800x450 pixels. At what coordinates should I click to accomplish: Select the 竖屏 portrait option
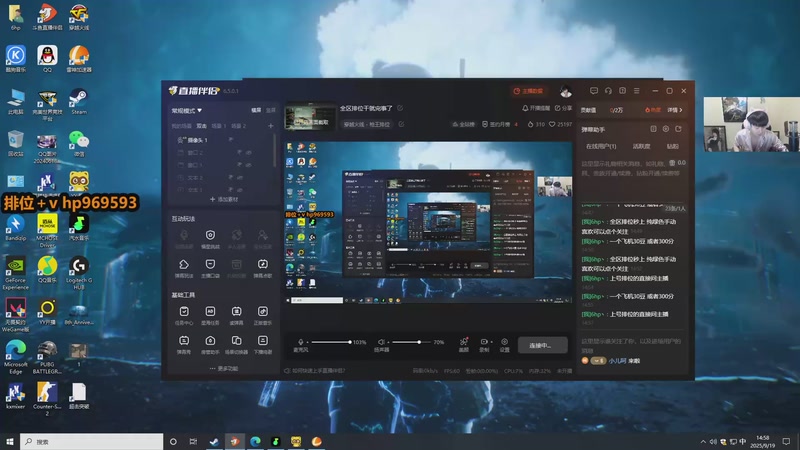pos(271,110)
